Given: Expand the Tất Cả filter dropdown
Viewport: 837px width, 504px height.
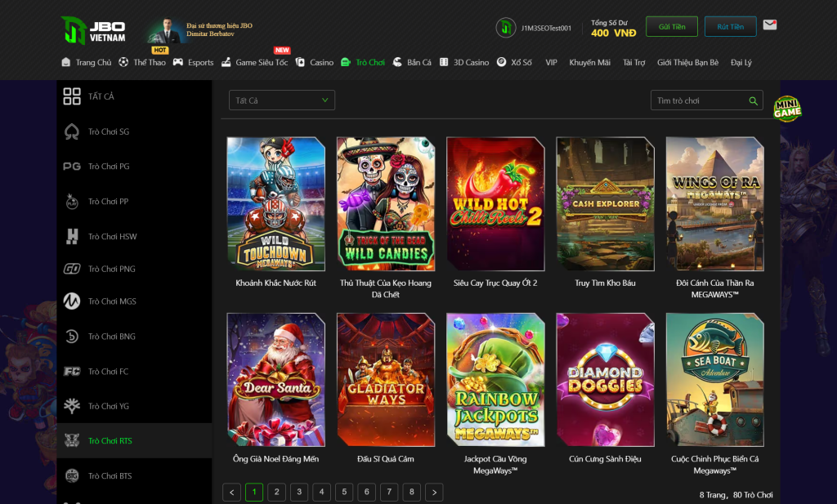Looking at the screenshot, I should click(x=282, y=100).
